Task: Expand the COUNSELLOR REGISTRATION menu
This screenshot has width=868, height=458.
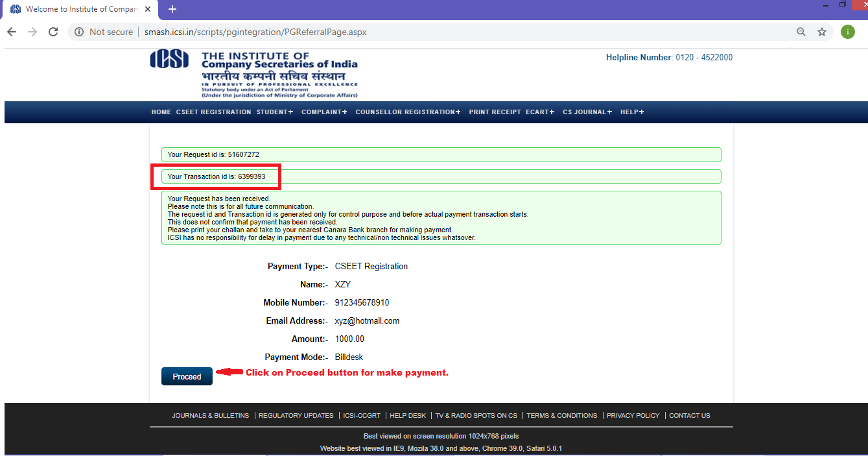Action: [408, 112]
